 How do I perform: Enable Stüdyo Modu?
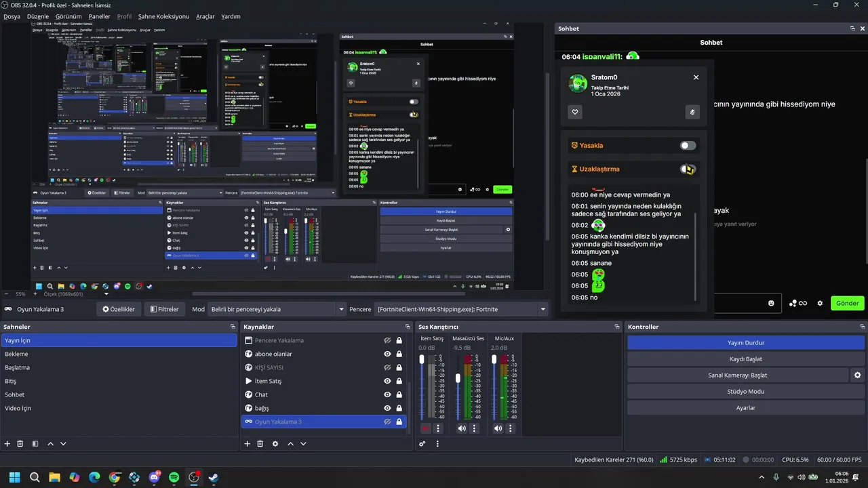point(746,392)
